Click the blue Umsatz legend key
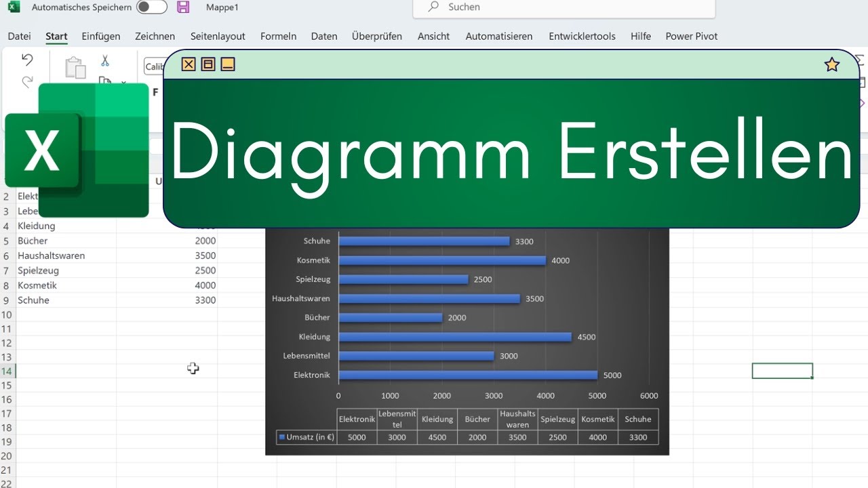 282,437
